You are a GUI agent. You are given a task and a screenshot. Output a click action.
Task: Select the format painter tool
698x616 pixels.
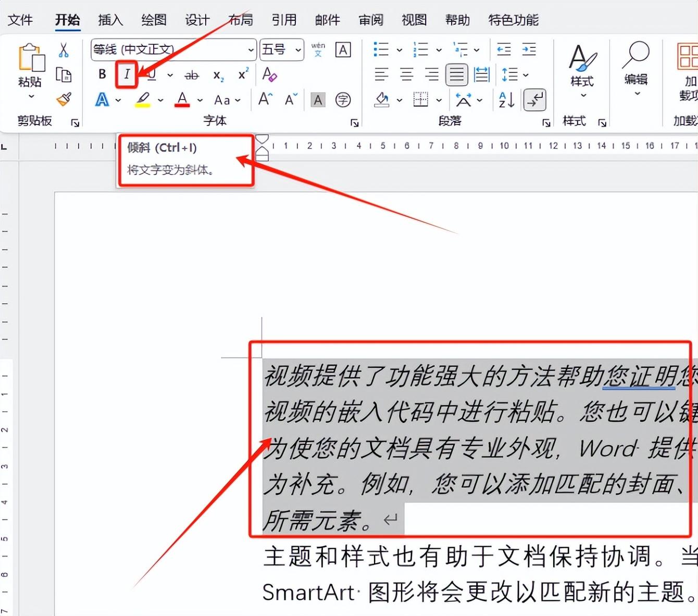click(x=65, y=99)
